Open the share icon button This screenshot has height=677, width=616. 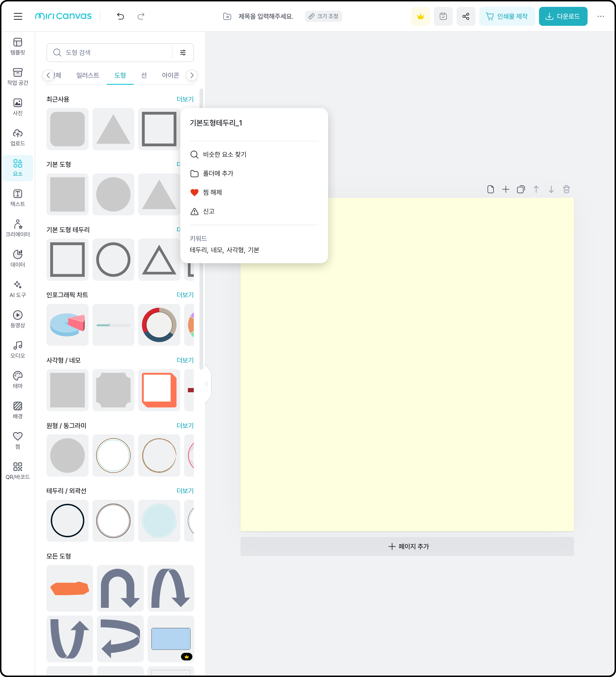[466, 16]
